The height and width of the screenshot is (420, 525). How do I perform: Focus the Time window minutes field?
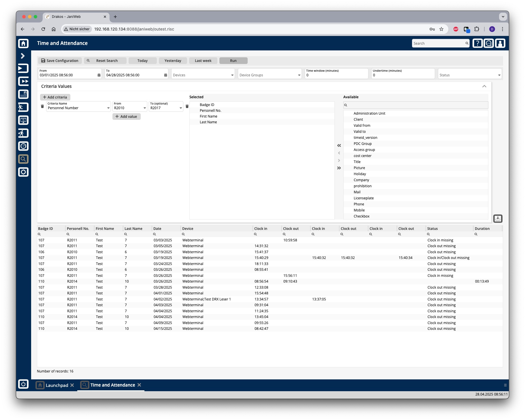pos(336,74)
